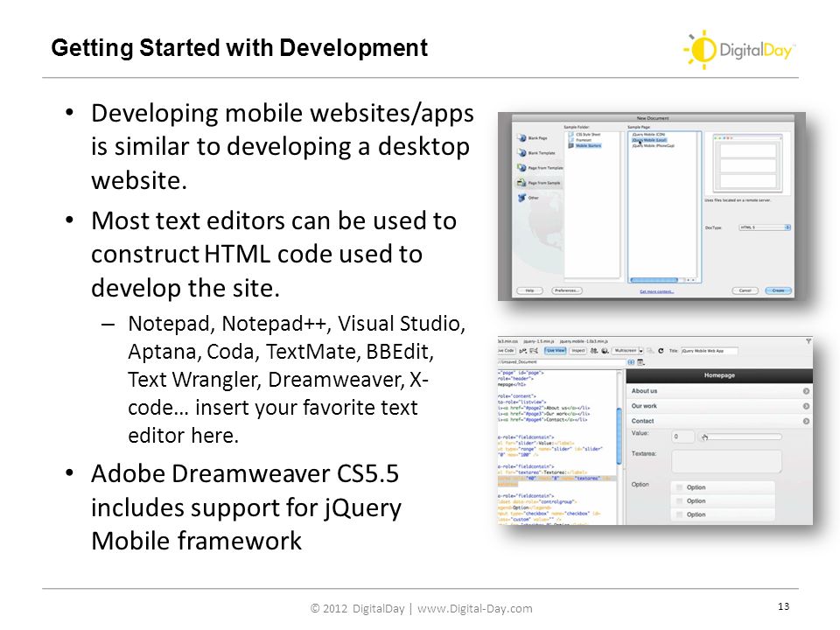The image size is (840, 630).
Task: Click the arrow icon on the About us row
Action: tap(806, 391)
